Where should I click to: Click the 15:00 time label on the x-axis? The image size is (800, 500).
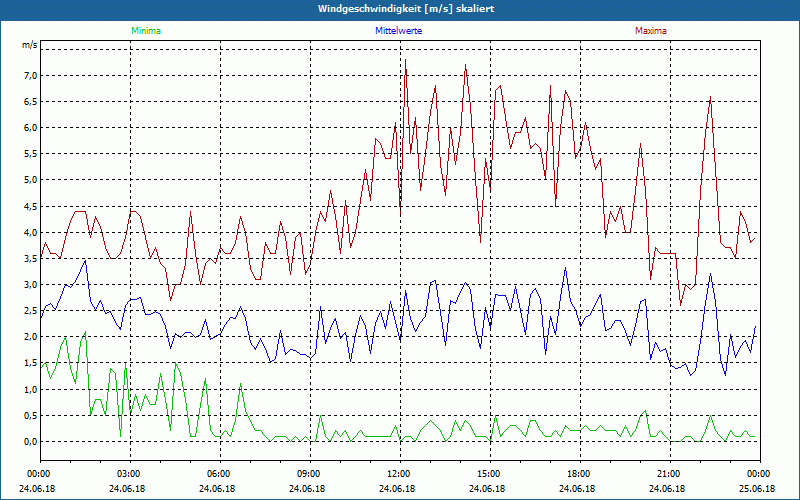(489, 473)
